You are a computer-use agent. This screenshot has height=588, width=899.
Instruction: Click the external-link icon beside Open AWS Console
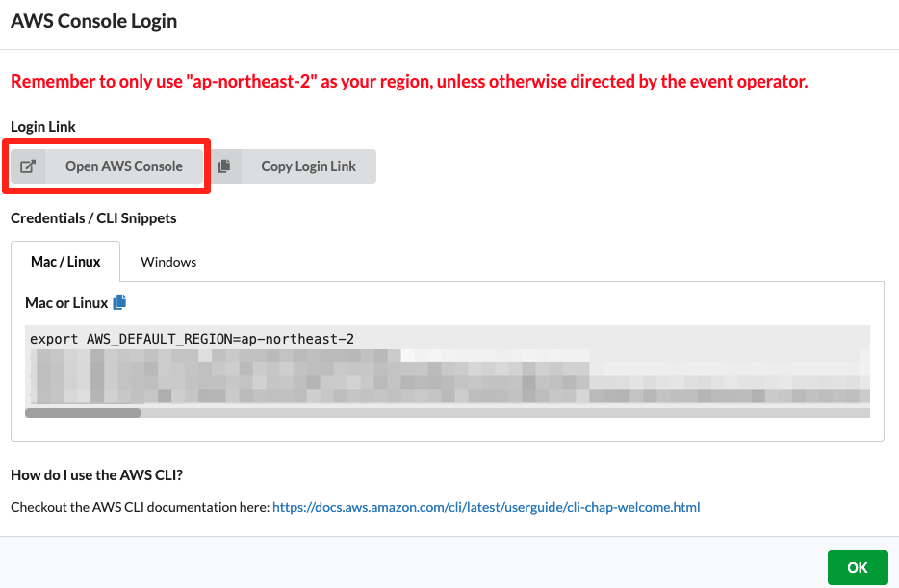(x=28, y=166)
